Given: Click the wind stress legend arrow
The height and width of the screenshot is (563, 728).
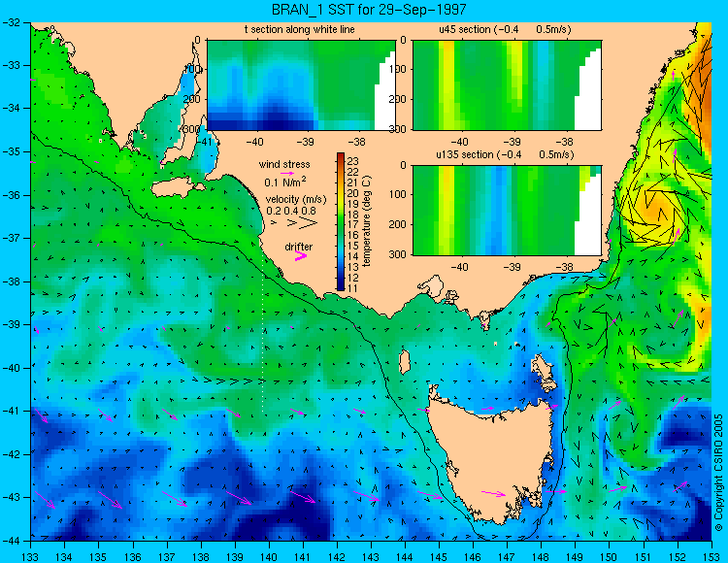Looking at the screenshot, I should [287, 174].
